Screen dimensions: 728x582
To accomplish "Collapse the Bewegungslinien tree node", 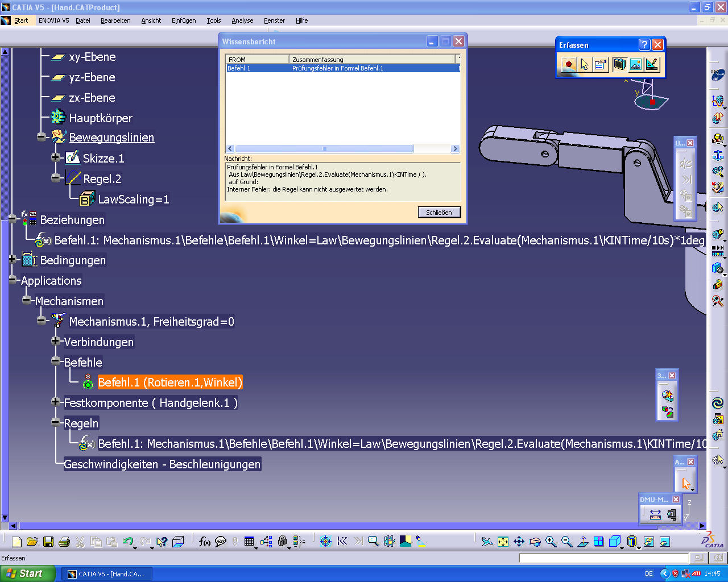I will pos(42,137).
